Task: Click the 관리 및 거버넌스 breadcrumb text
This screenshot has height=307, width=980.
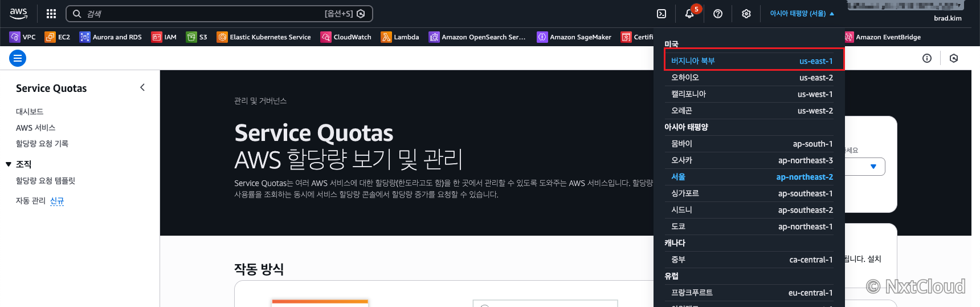Action: (x=260, y=101)
